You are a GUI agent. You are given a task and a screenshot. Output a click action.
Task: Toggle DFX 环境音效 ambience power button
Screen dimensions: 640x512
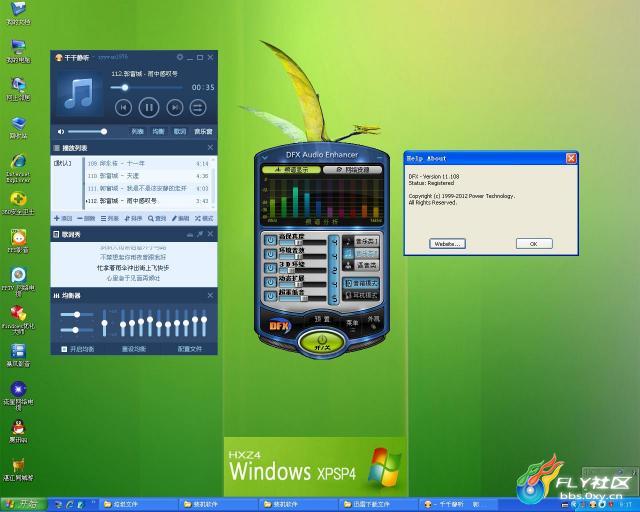270,254
